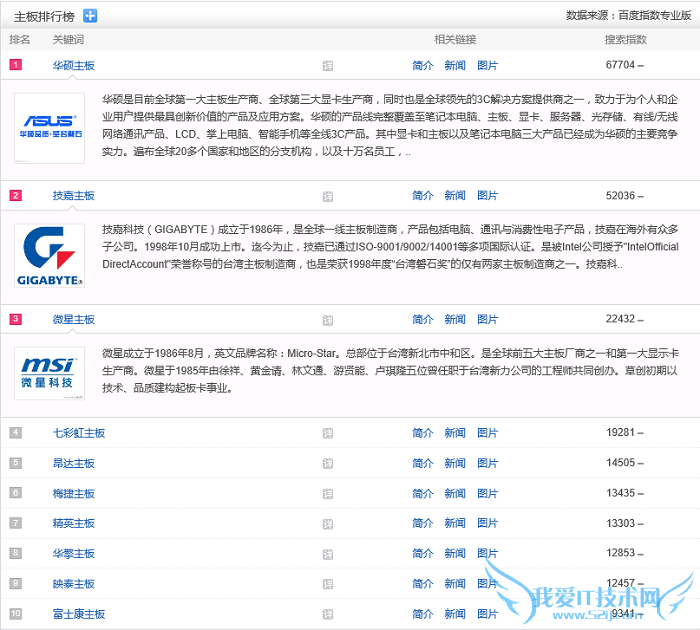Open the 详 detail icon for 技嘉主板
The image size is (700, 630).
tap(328, 196)
